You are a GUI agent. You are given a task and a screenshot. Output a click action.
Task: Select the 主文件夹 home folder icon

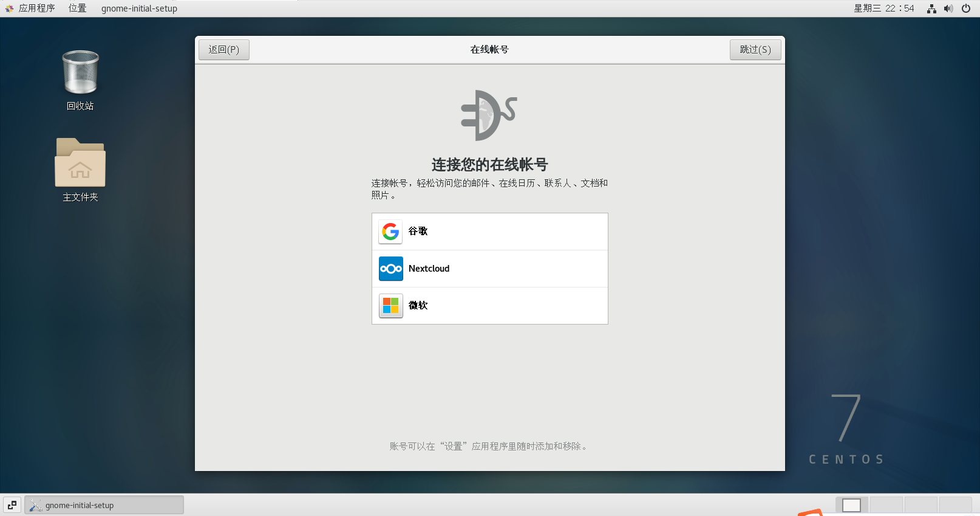coord(80,170)
